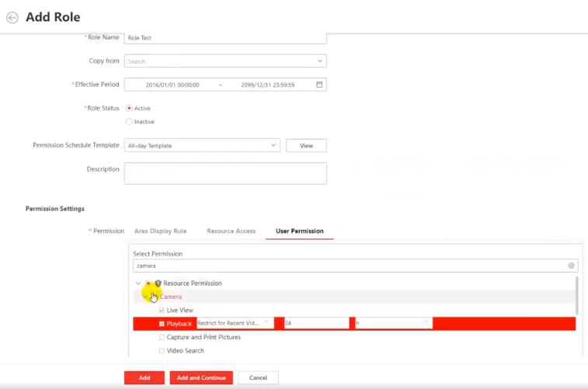Click the Add and Continue button
588x389 pixels.
tap(201, 378)
